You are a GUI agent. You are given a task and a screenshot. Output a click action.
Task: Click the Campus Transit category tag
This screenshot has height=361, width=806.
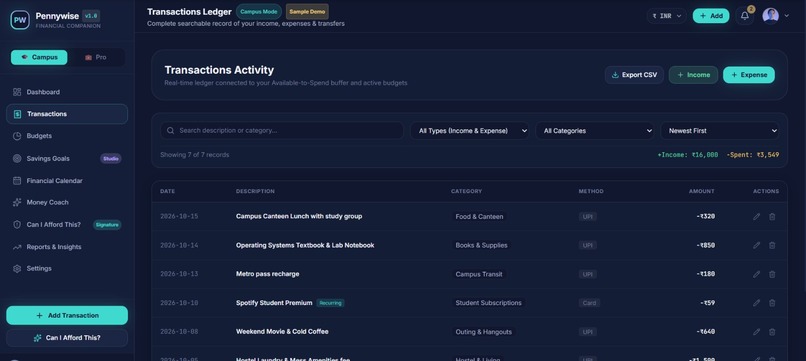point(479,274)
